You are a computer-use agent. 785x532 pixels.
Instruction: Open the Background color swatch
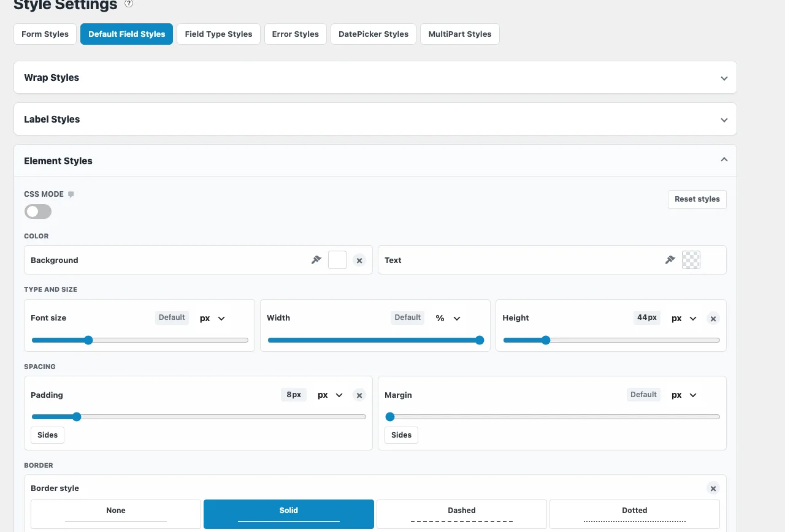[x=337, y=260]
